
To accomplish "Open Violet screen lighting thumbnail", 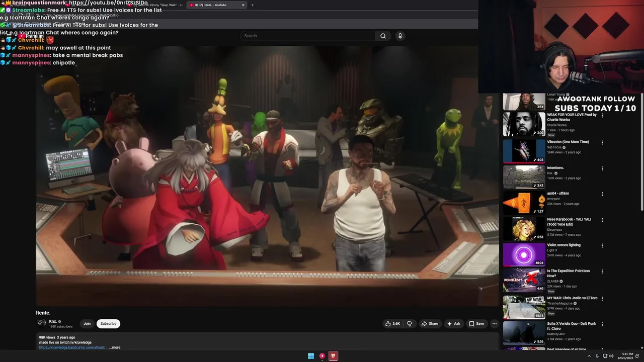I will tap(524, 254).
